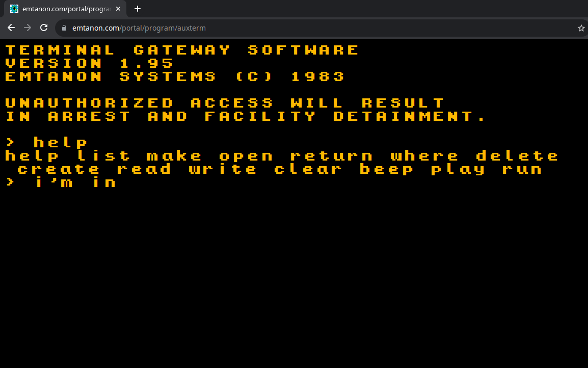Click the "create" command in help output
Screen dimensions: 588x368
[x=59, y=169]
